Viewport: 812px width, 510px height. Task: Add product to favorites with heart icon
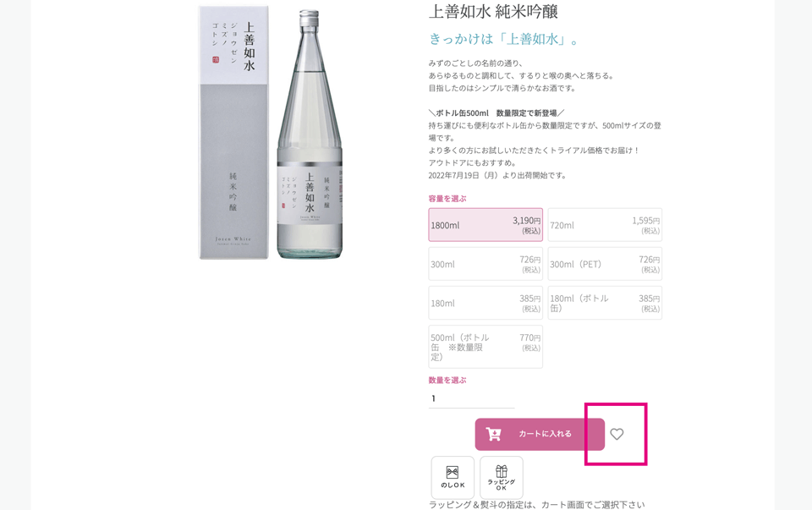coord(617,434)
